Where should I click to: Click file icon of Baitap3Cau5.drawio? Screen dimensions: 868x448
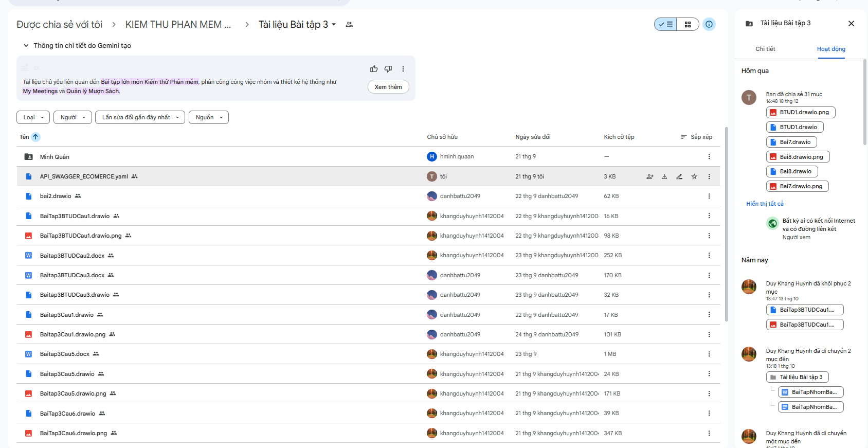[x=29, y=374]
